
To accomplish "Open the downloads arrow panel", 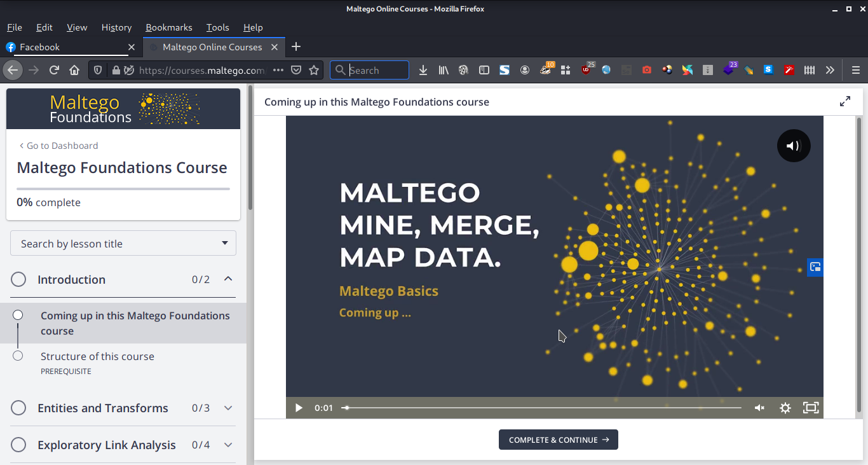I will (x=423, y=70).
